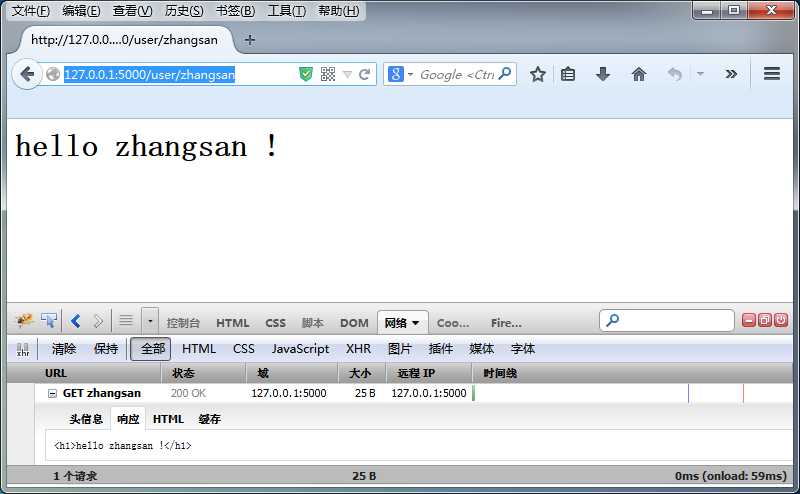
Task: Switch to Firebug 控制台 panel
Action: point(183,323)
